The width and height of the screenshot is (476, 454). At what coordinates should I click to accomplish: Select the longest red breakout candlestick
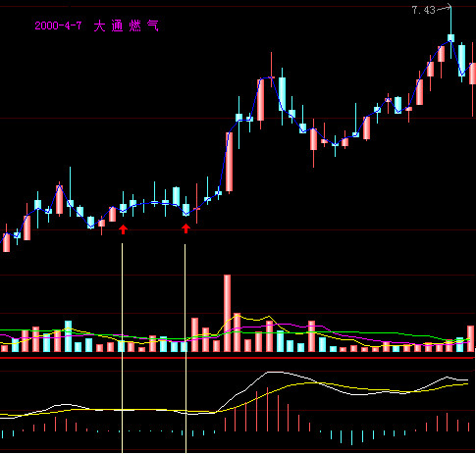click(230, 162)
